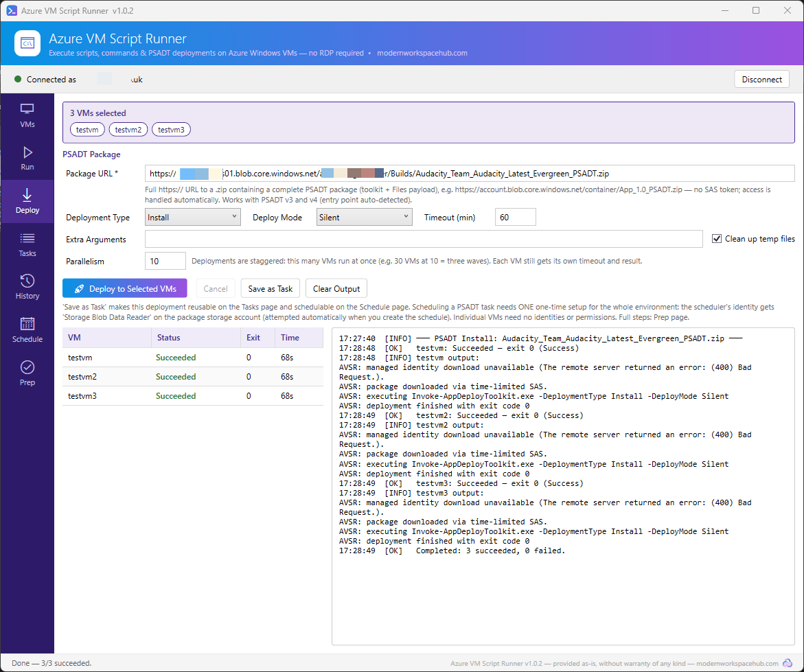
Task: Select the testvm chip
Action: click(87, 130)
